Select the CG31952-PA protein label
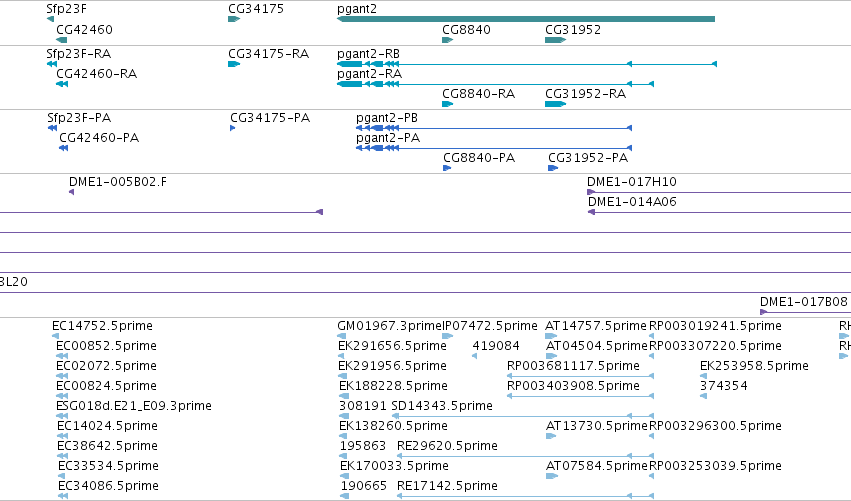 [x=588, y=158]
